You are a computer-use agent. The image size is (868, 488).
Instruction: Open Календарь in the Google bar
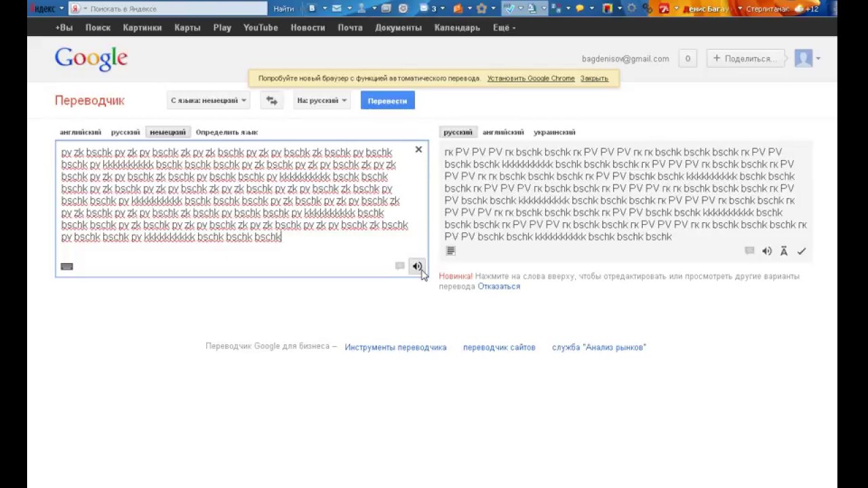coord(457,28)
